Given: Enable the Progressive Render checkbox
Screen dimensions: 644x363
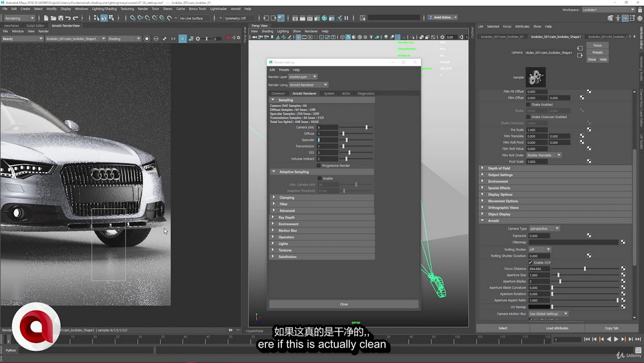Looking at the screenshot, I should click(x=319, y=165).
